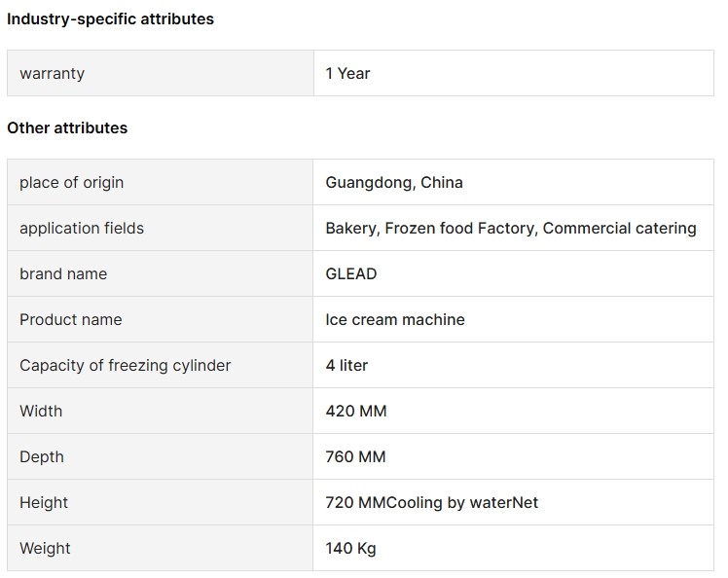This screenshot has height=578, width=728.
Task: Click the 760 MM depth value
Action: (x=355, y=456)
